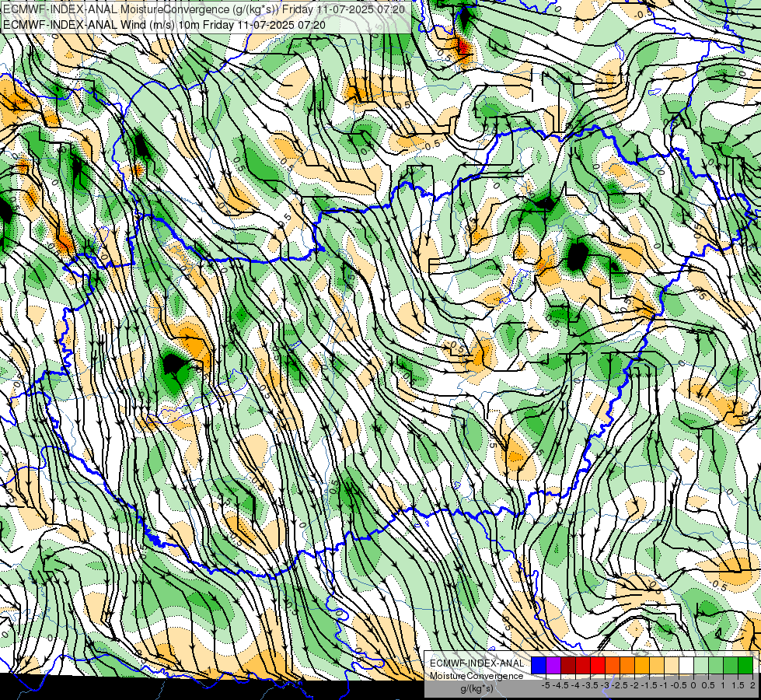Click the MoistureConvergence title line at top
761x700 pixels.
point(204,9)
